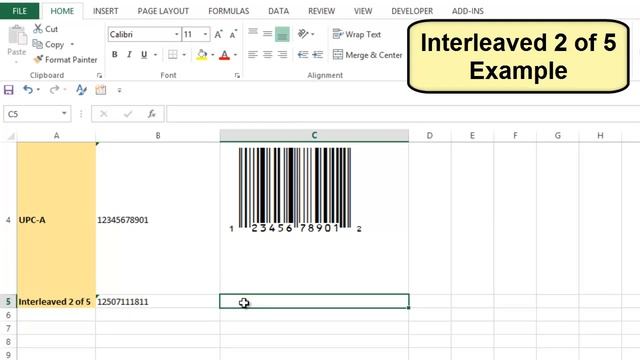Open the FILE tab
Viewport: 640px width, 360px height.
tap(20, 11)
